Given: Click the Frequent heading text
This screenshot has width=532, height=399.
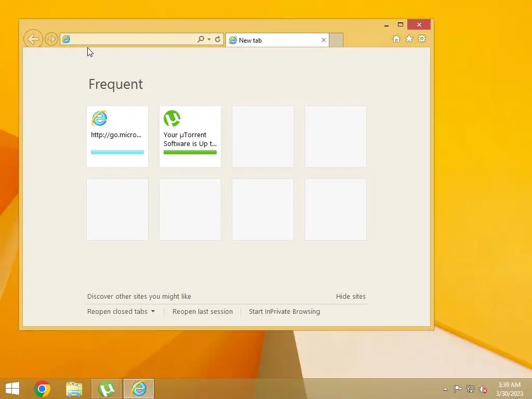Looking at the screenshot, I should click(116, 84).
